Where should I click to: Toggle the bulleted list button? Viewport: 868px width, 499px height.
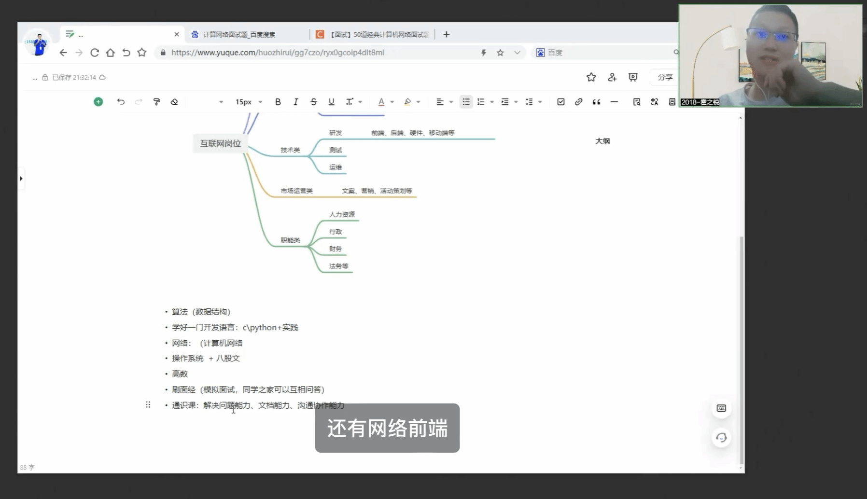pos(466,102)
